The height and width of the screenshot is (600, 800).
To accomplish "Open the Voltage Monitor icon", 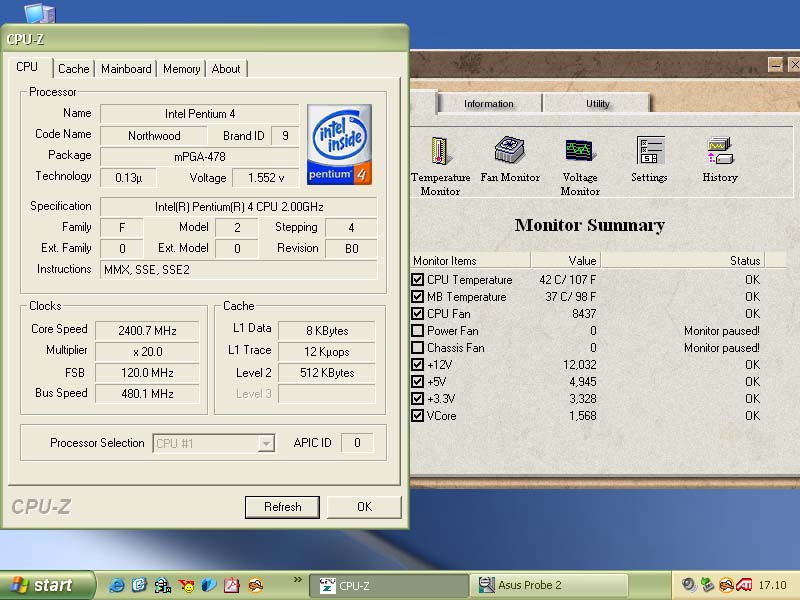I will coord(580,166).
